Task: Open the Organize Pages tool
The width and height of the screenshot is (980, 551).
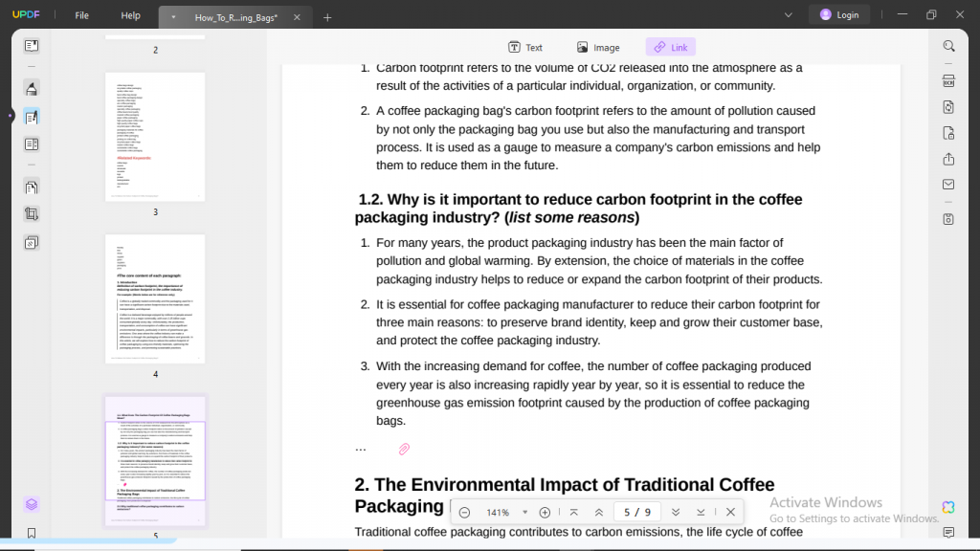Action: (x=32, y=187)
